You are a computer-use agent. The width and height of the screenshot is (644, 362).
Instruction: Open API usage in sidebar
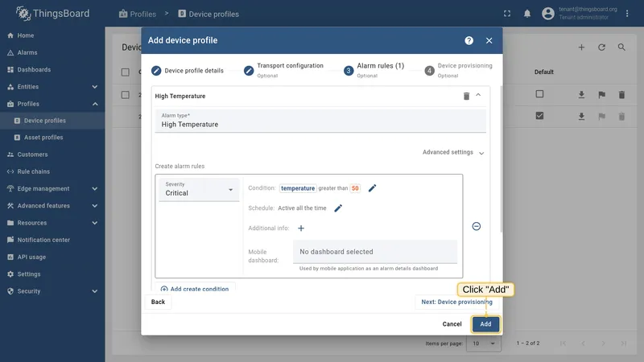pyautogui.click(x=52, y=257)
